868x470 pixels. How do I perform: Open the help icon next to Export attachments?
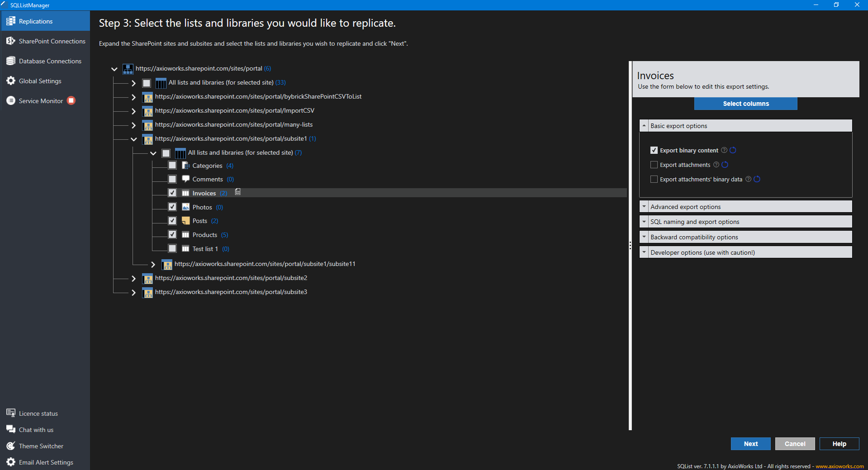[x=716, y=165]
